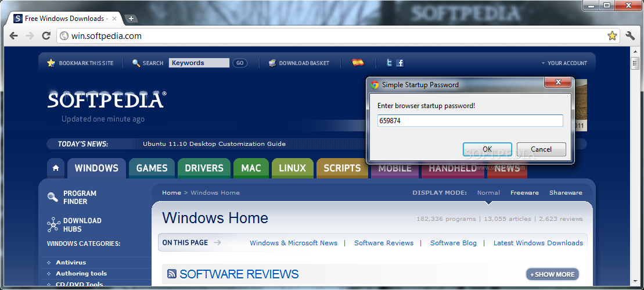
Task: Click the browser back arrow
Action: [x=13, y=35]
